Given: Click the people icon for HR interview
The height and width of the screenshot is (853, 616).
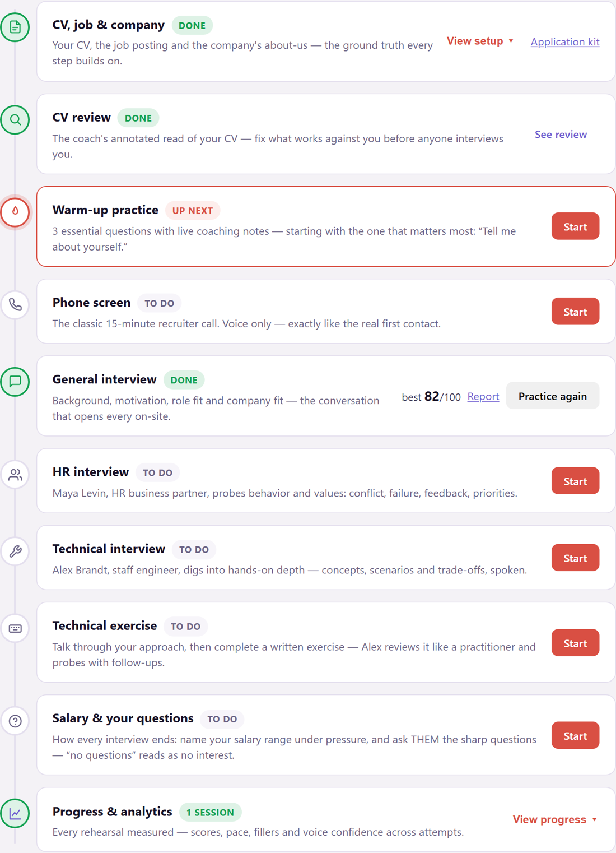Looking at the screenshot, I should (15, 474).
